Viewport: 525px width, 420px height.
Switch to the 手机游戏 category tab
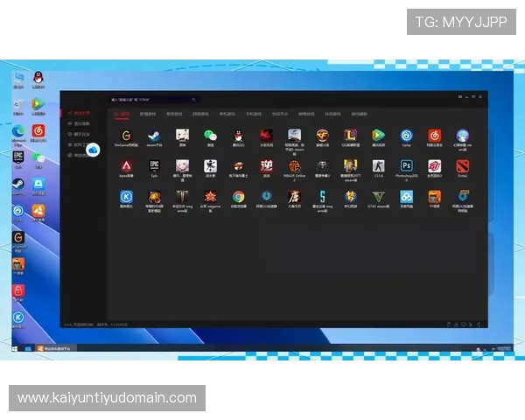click(254, 114)
